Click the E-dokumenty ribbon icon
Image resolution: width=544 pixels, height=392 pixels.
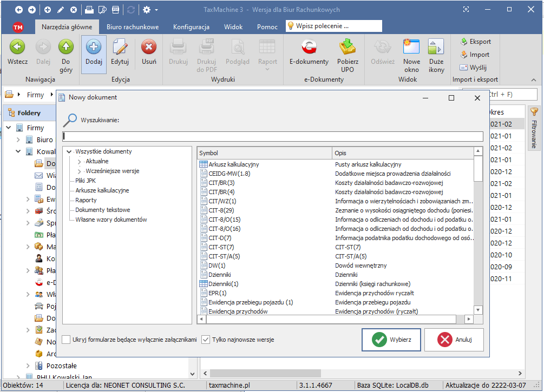pos(309,48)
